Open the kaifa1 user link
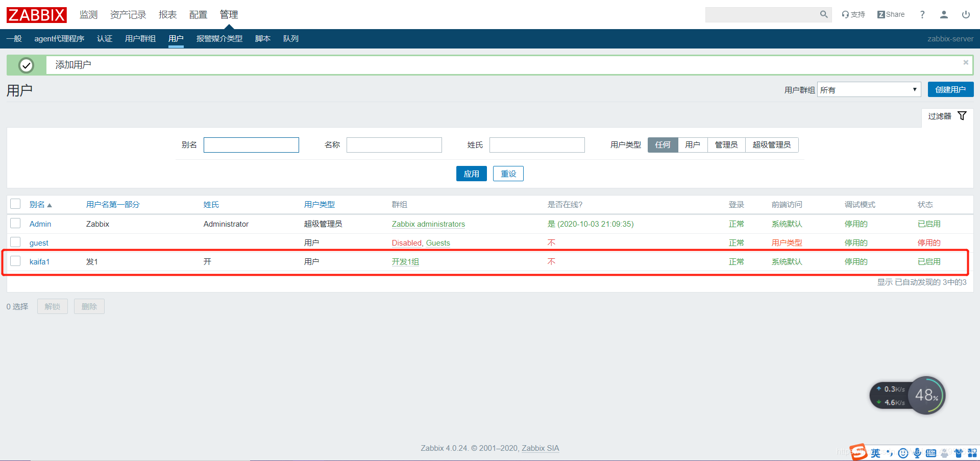 click(x=39, y=262)
